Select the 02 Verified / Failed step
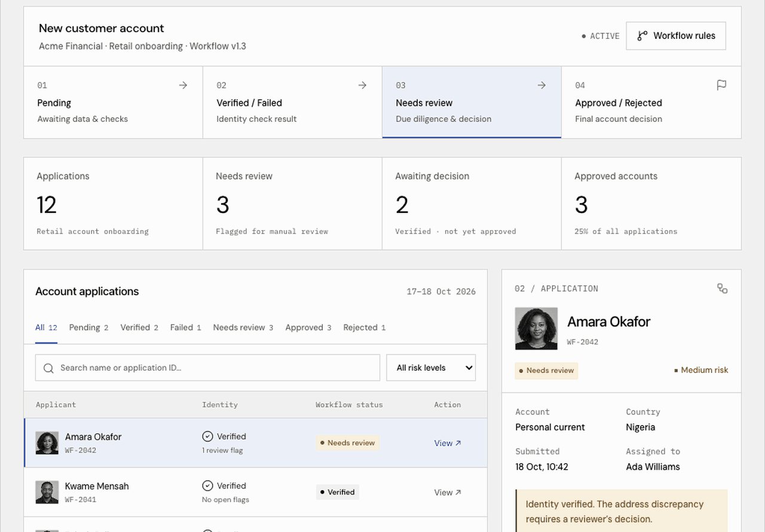765x532 pixels. coord(292,102)
